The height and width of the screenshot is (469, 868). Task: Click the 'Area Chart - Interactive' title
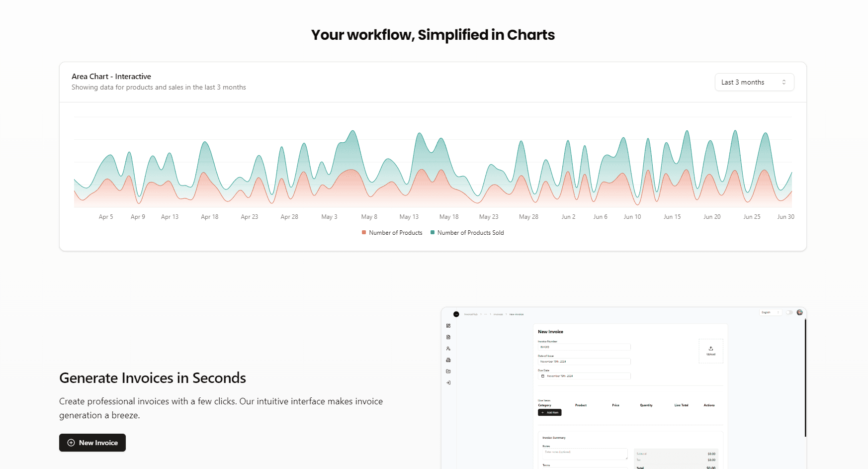[111, 77]
